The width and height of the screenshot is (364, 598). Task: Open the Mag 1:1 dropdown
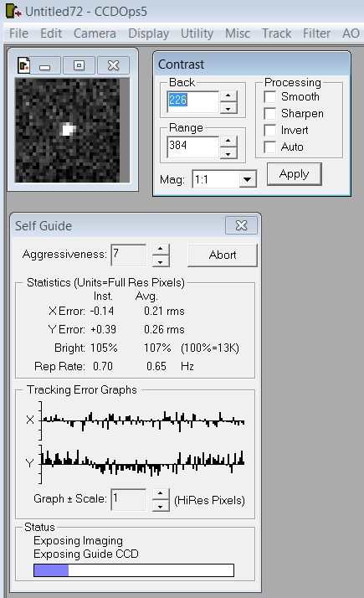point(248,179)
